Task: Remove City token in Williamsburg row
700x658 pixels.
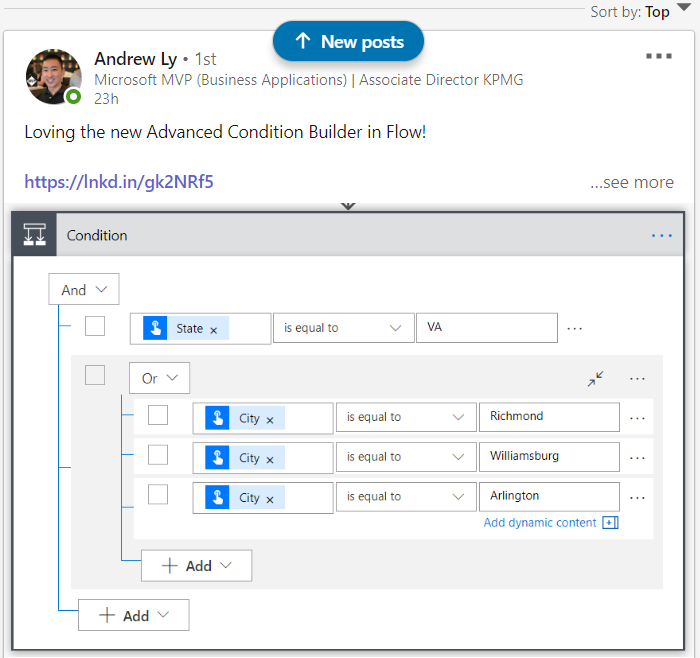Action: coord(270,460)
